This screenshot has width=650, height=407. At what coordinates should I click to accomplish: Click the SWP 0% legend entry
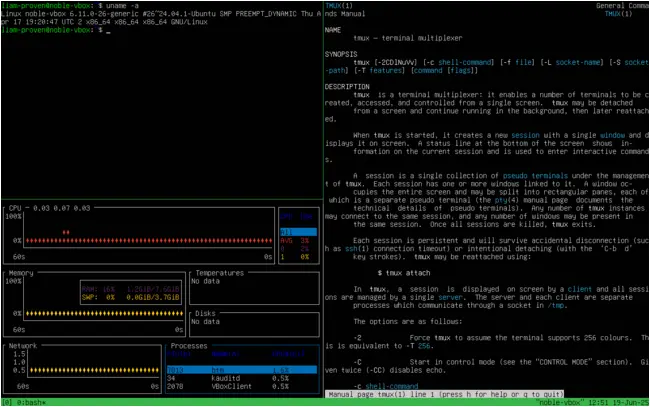131,298
